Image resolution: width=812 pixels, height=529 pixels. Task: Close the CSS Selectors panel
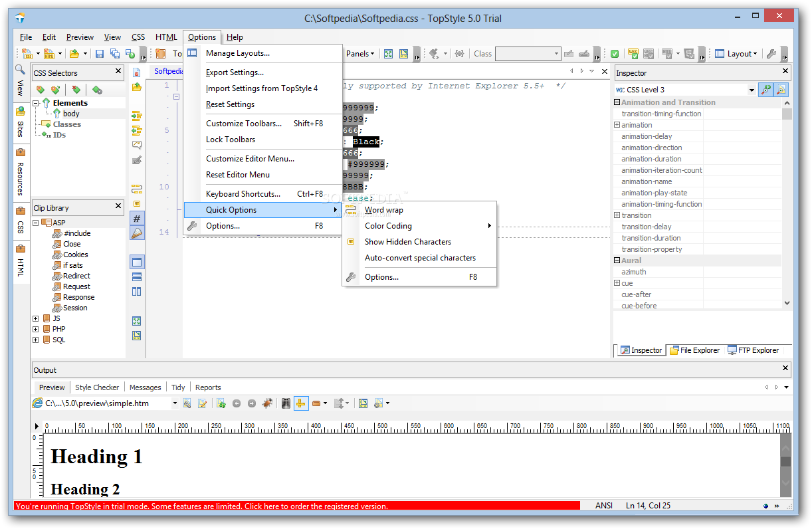coord(118,71)
